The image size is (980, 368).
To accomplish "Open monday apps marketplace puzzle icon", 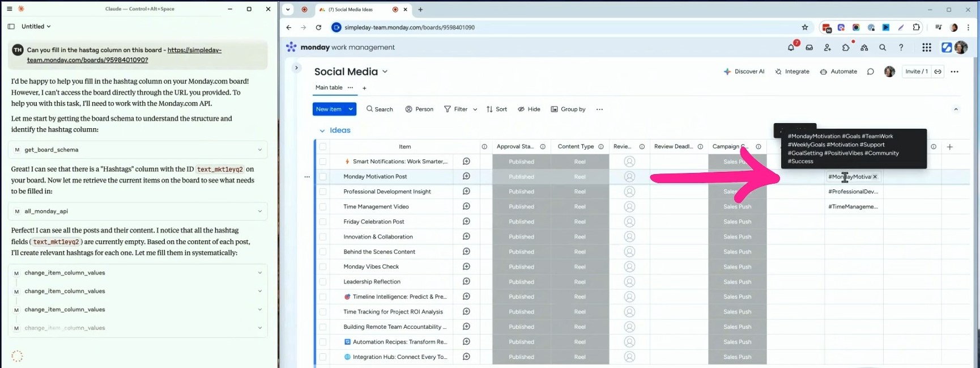I will (846, 48).
